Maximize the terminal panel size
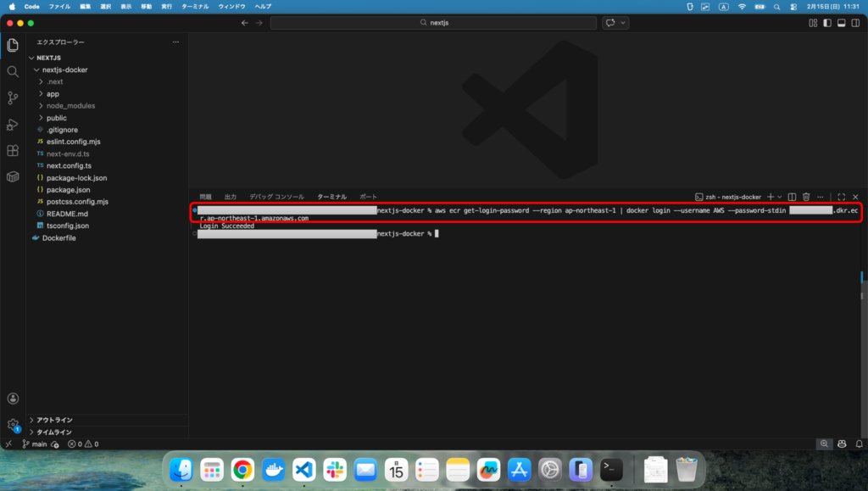 841,197
